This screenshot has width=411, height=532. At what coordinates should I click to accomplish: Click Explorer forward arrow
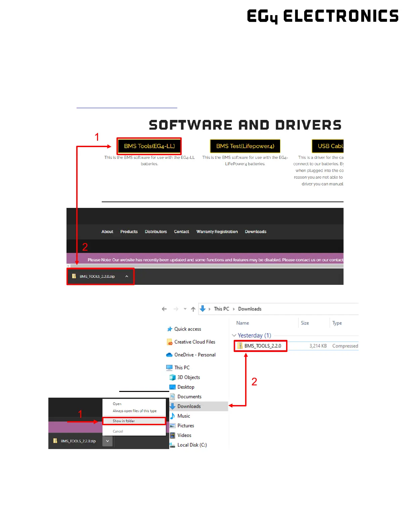(176, 309)
